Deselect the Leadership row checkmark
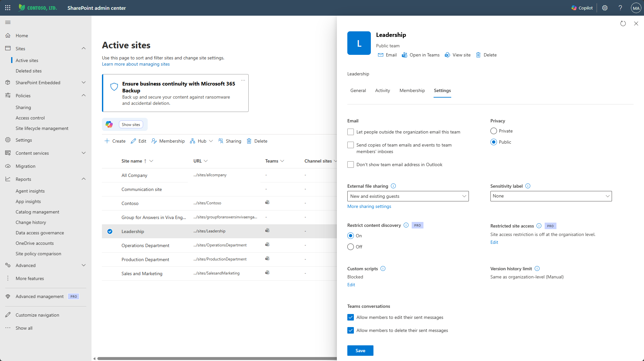This screenshot has height=361, width=644. [x=110, y=231]
